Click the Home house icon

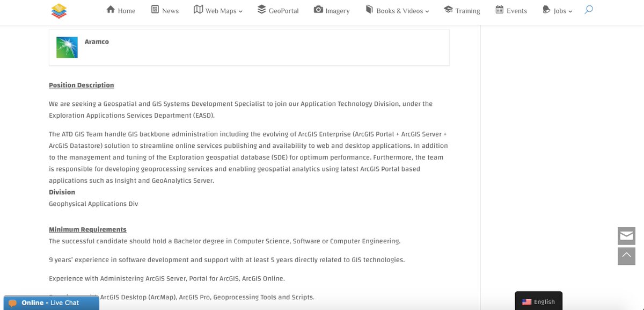[111, 10]
